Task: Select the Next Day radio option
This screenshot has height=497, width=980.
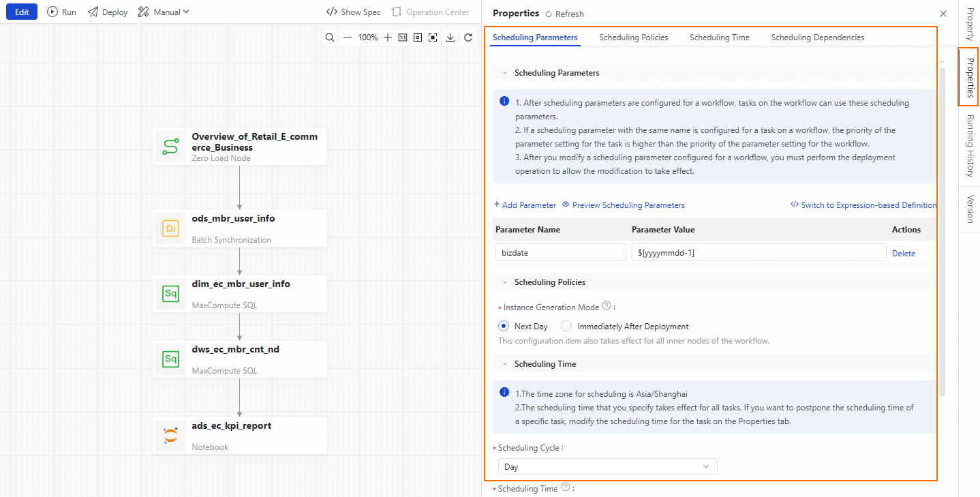Action: [504, 327]
